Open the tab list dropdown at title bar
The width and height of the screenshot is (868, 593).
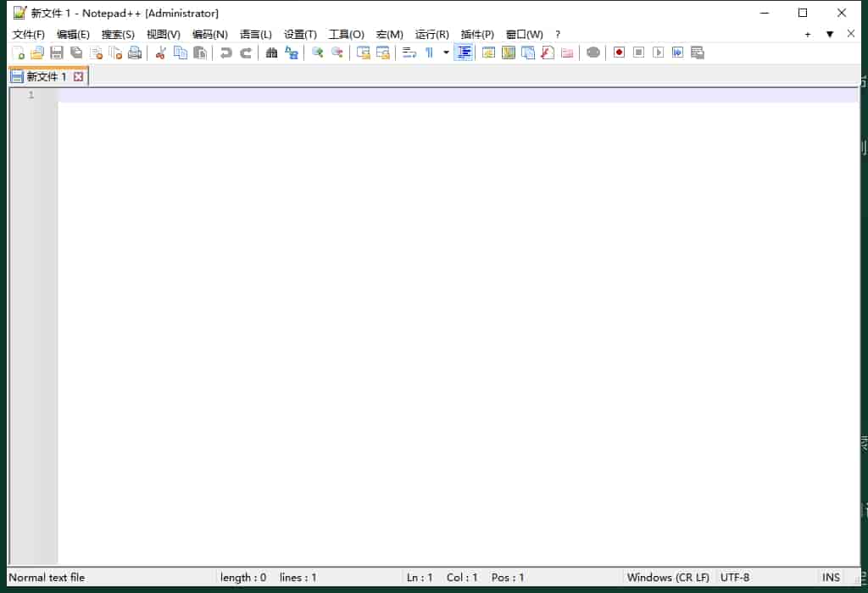pyautogui.click(x=829, y=33)
